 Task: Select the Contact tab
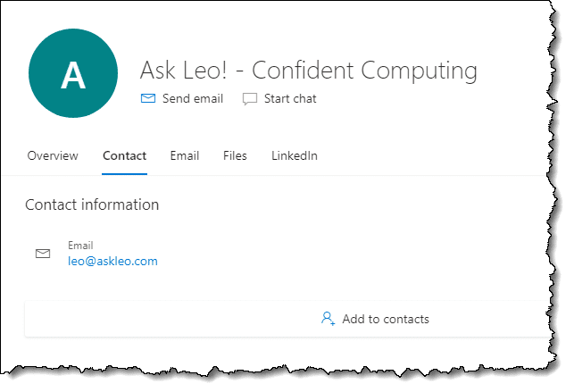click(124, 155)
